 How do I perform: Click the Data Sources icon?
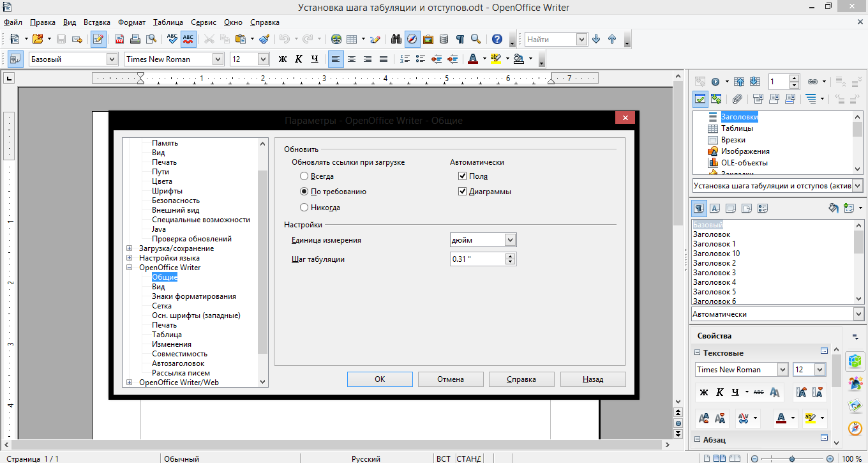tap(444, 39)
